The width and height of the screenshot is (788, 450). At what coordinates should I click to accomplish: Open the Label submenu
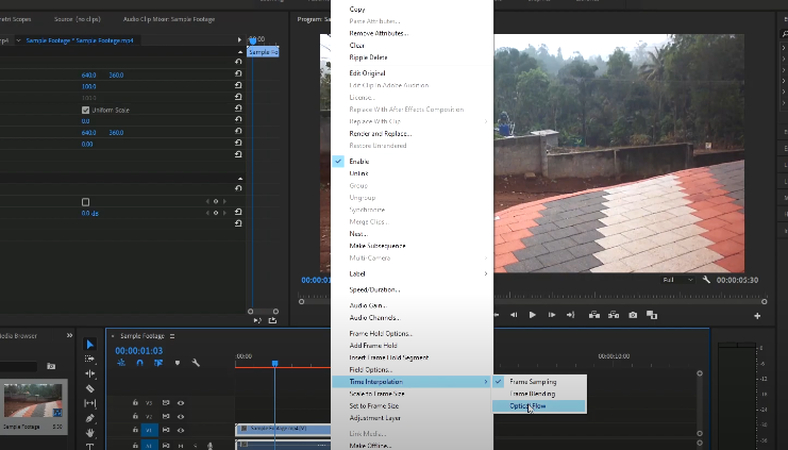pyautogui.click(x=412, y=274)
